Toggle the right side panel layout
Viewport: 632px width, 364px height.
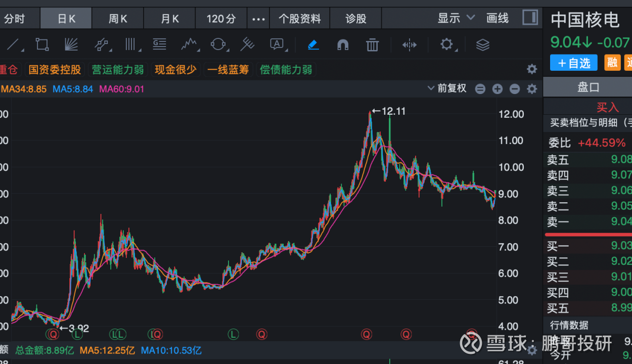530,18
